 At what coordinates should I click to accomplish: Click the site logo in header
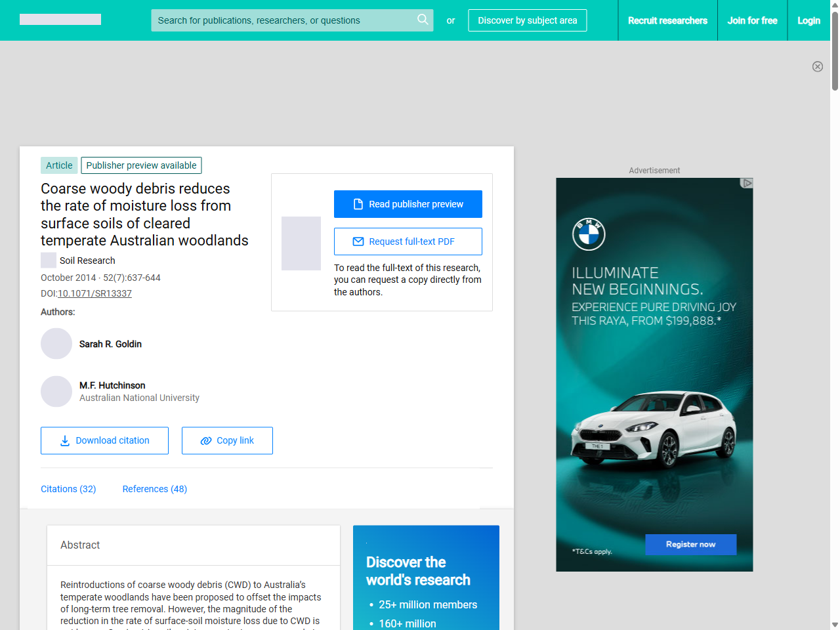click(x=60, y=20)
